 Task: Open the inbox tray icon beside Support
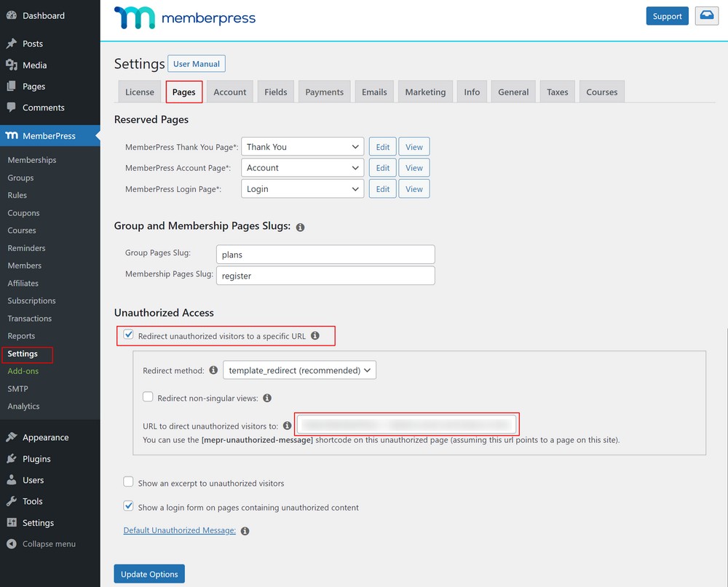click(707, 16)
